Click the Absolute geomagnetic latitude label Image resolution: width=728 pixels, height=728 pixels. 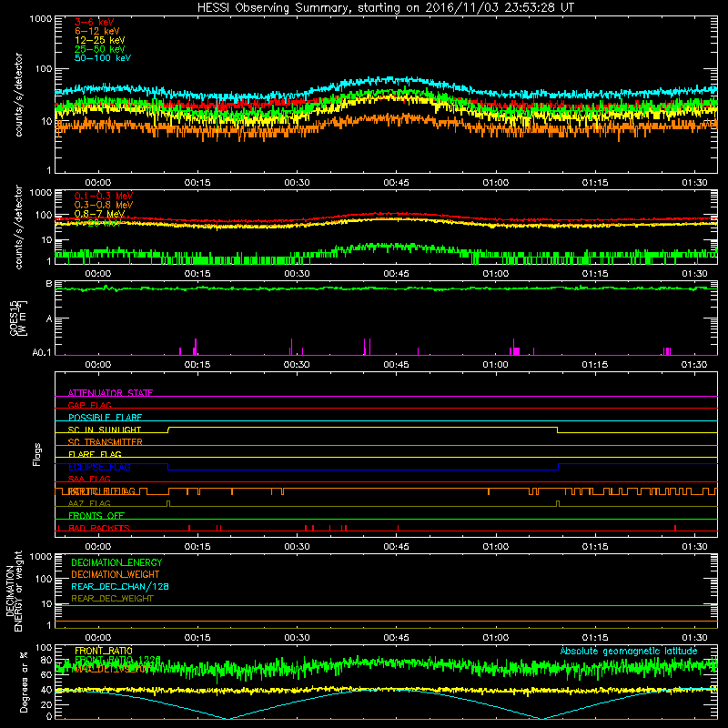[x=629, y=651]
